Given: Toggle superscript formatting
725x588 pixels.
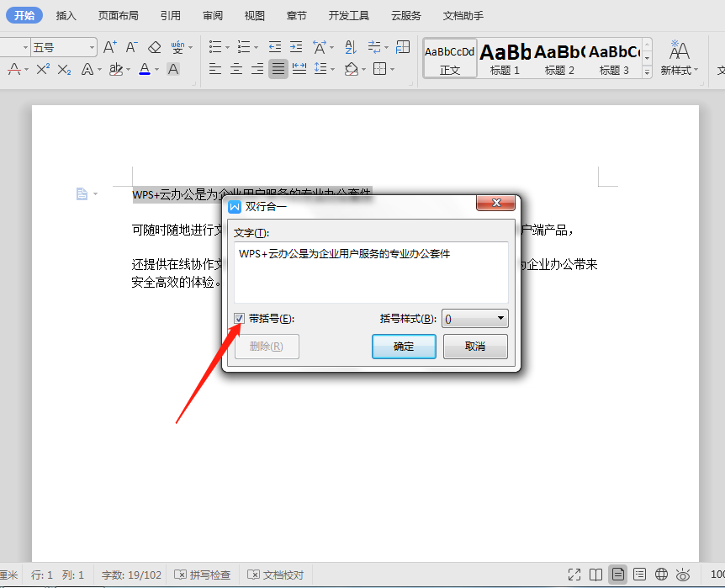Looking at the screenshot, I should point(43,69).
